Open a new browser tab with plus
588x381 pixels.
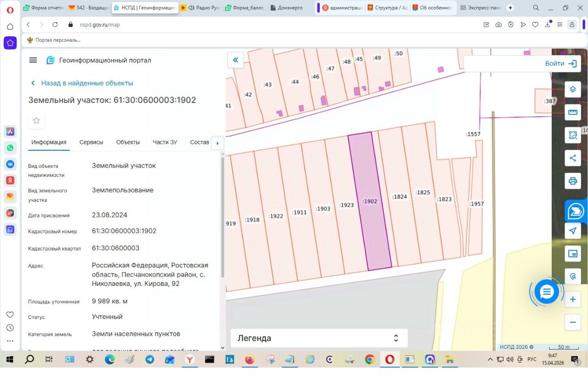coord(510,8)
